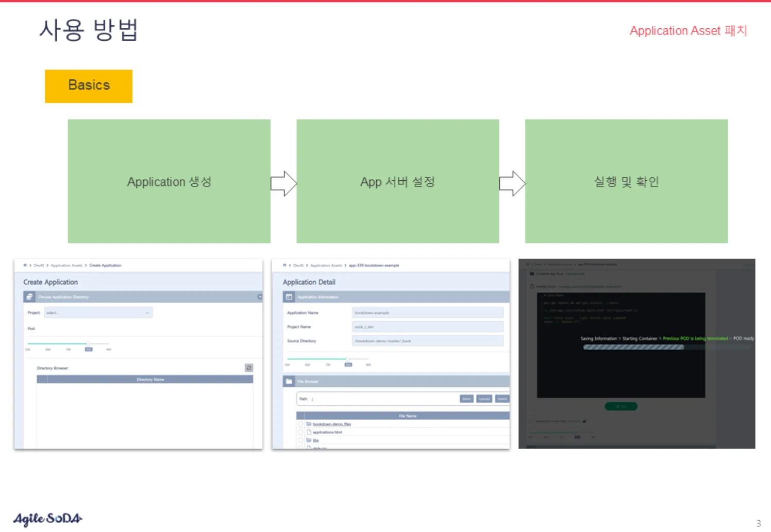Click the Application 생성 green box
771x532 pixels.
[x=169, y=181]
